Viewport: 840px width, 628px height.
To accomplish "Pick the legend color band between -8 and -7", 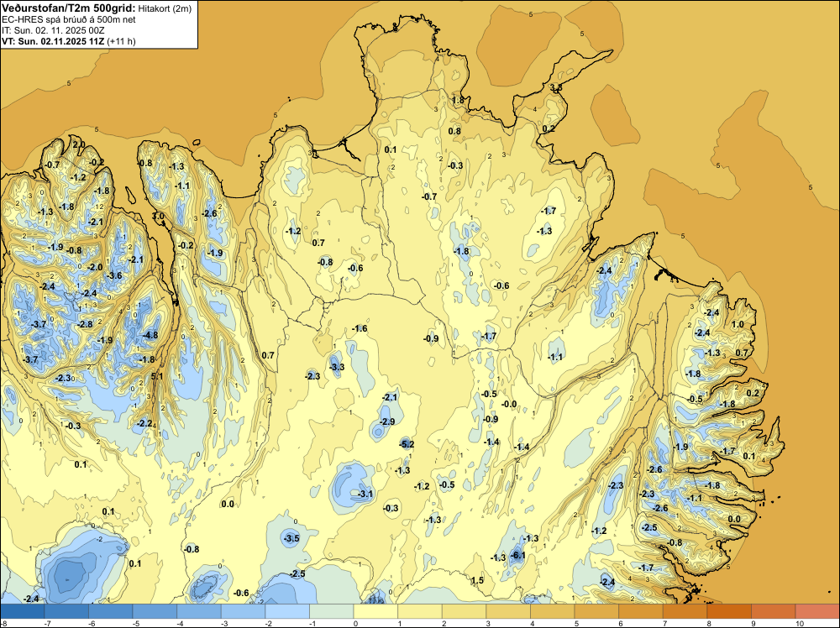I will [x=22, y=611].
